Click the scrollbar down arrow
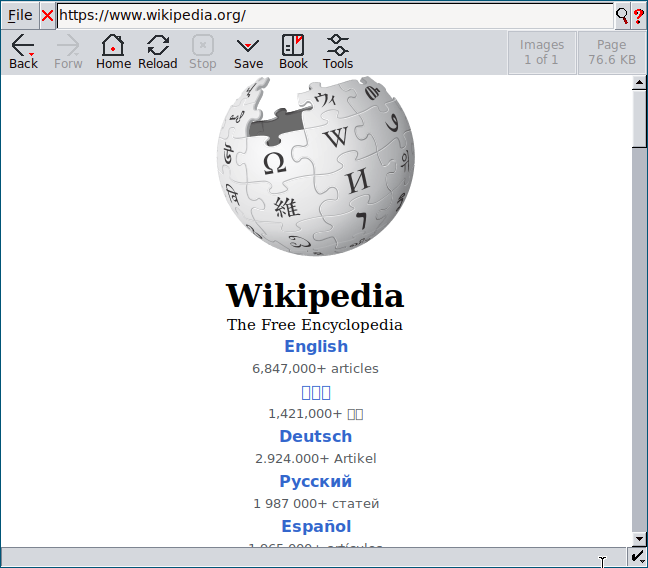The image size is (648, 568). point(639,539)
